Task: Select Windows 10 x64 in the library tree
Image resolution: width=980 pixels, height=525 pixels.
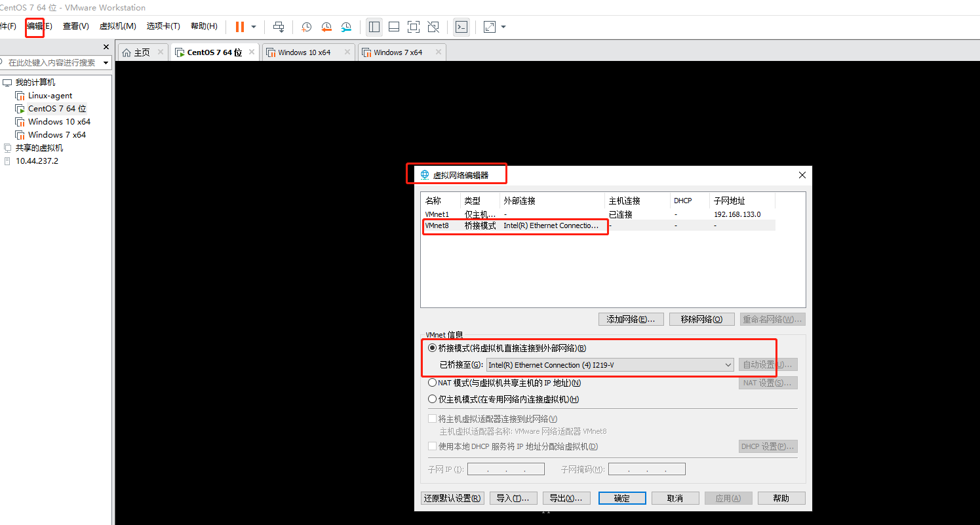Action: point(59,122)
